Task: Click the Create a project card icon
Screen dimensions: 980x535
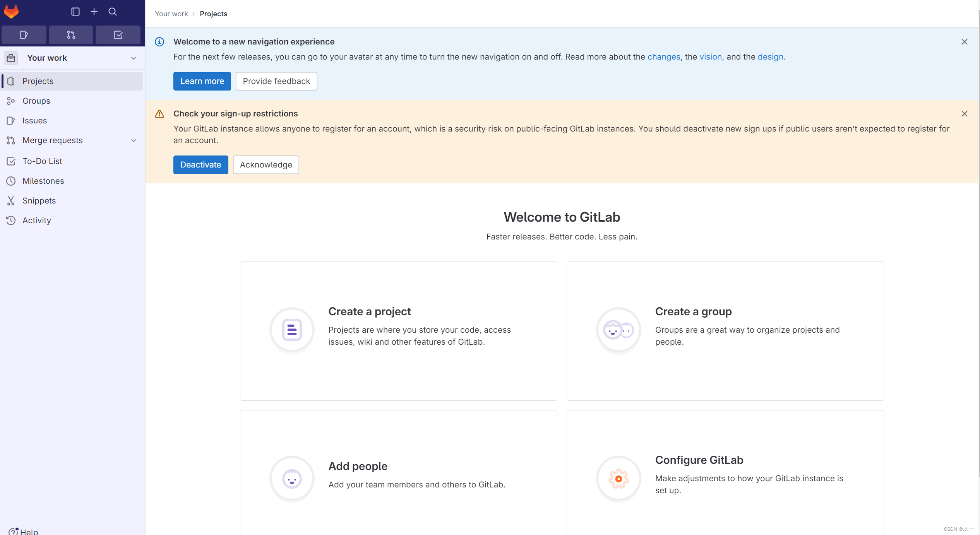Action: click(292, 330)
